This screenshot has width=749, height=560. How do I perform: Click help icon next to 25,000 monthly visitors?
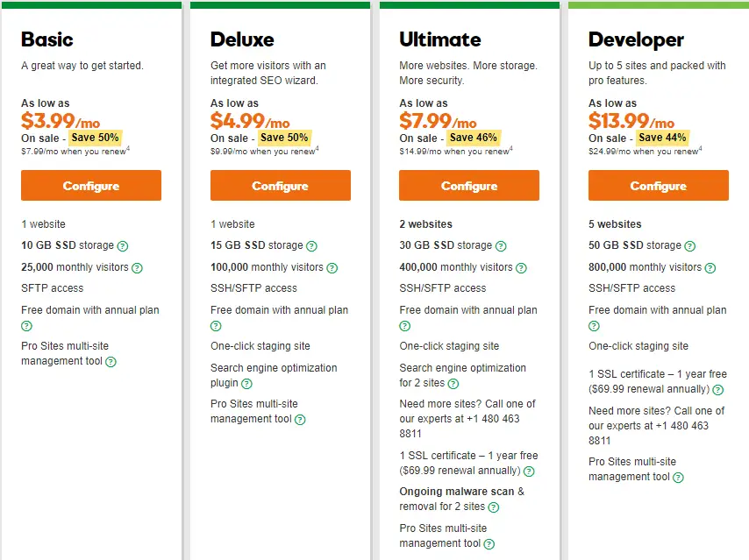137,268
